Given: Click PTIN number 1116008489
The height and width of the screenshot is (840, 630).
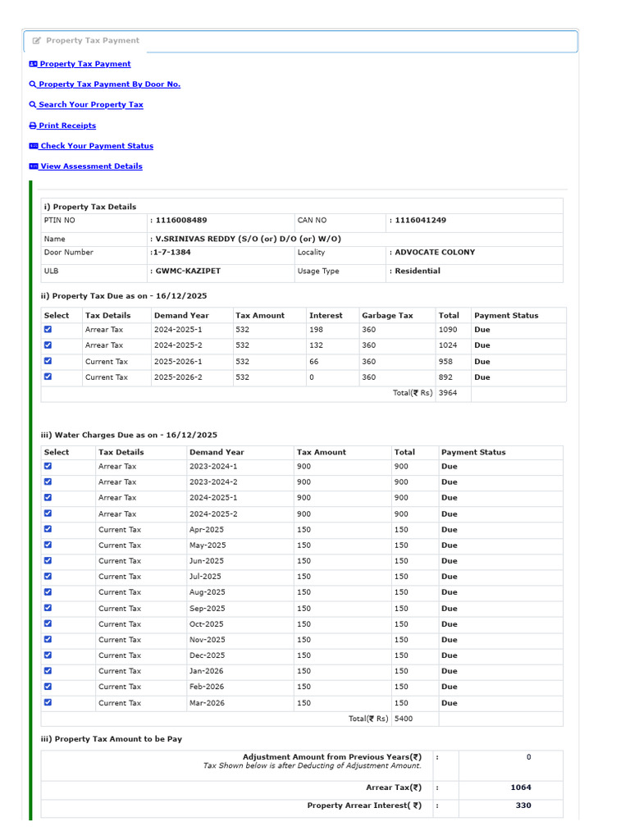Looking at the screenshot, I should pyautogui.click(x=181, y=220).
